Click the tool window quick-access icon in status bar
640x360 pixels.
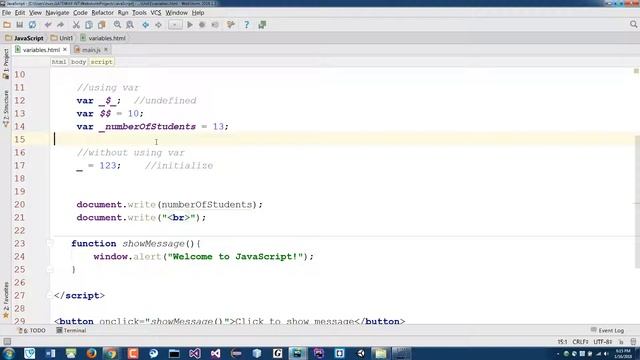(x=7, y=342)
